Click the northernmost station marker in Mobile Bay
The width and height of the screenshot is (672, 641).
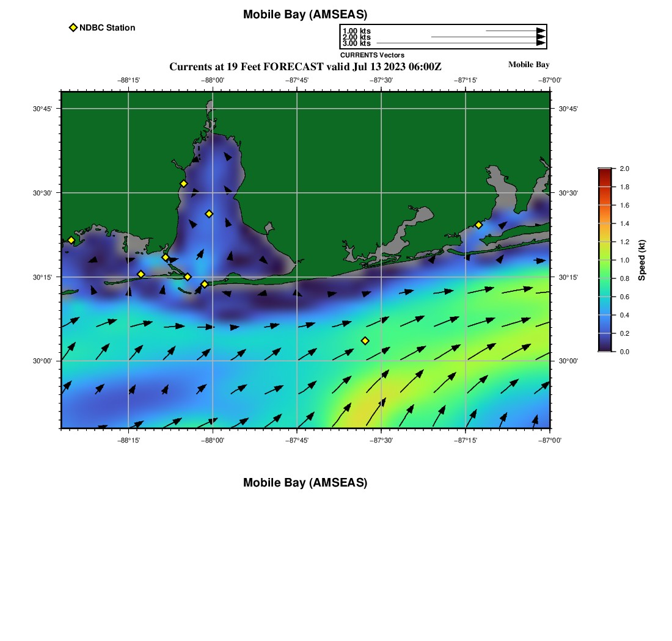point(183,184)
